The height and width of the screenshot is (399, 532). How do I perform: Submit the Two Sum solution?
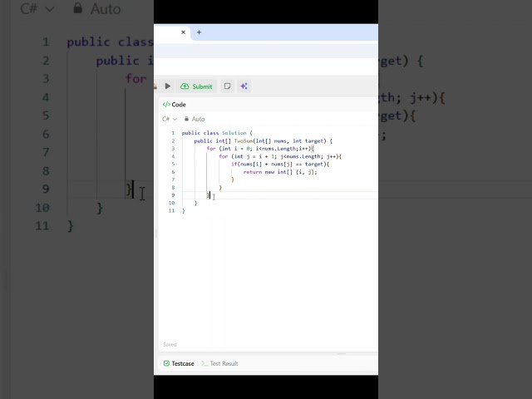[196, 86]
